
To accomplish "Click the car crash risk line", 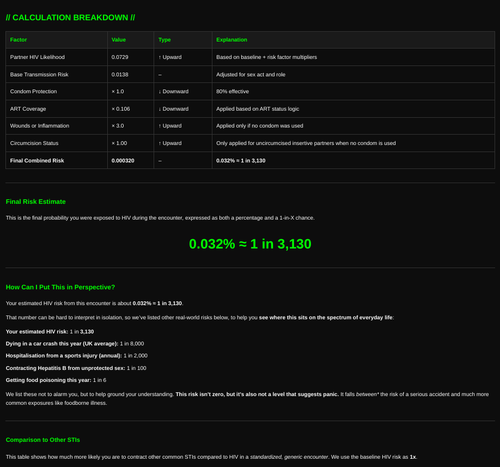I will click(75, 344).
